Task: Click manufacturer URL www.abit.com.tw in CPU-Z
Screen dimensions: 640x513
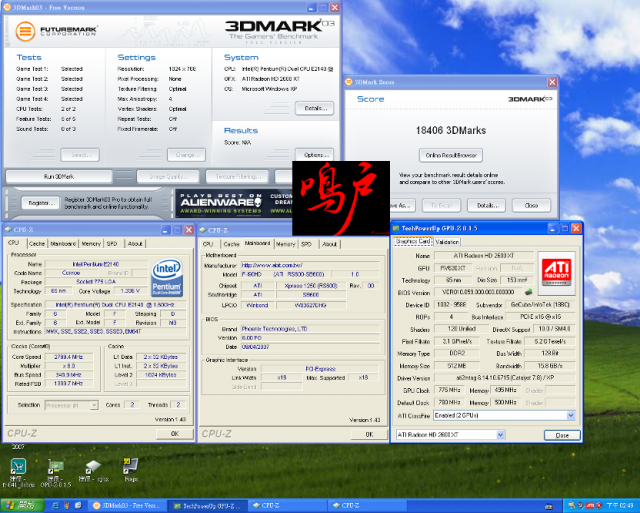Action: 310,265
